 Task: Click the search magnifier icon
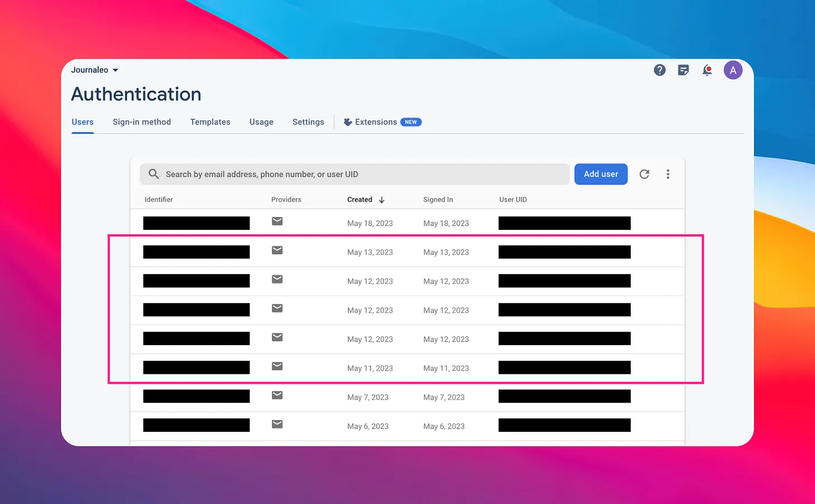tap(153, 174)
